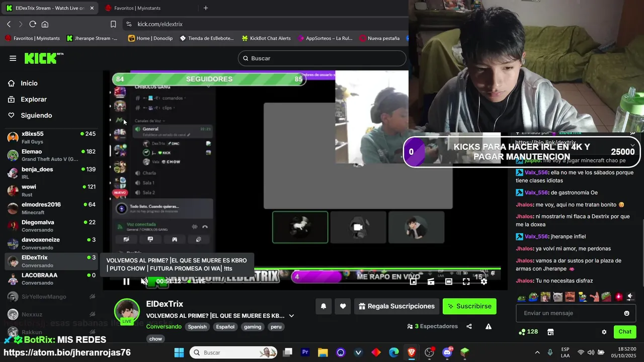Open OBS Studio from taskbar
This screenshot has width=644, height=362.
pyautogui.click(x=429, y=352)
